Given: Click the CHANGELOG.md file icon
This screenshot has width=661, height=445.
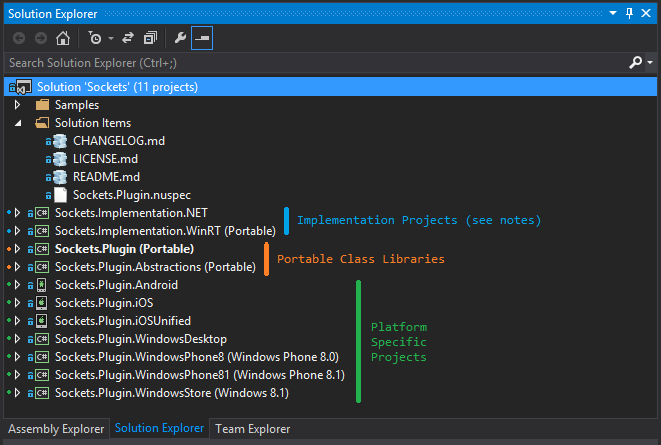Looking at the screenshot, I should 60,141.
